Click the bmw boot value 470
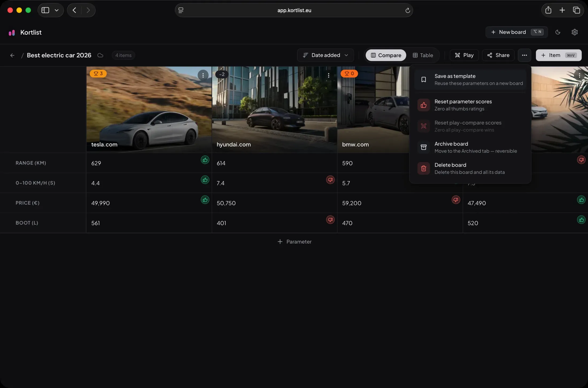The image size is (588, 388). pyautogui.click(x=347, y=223)
